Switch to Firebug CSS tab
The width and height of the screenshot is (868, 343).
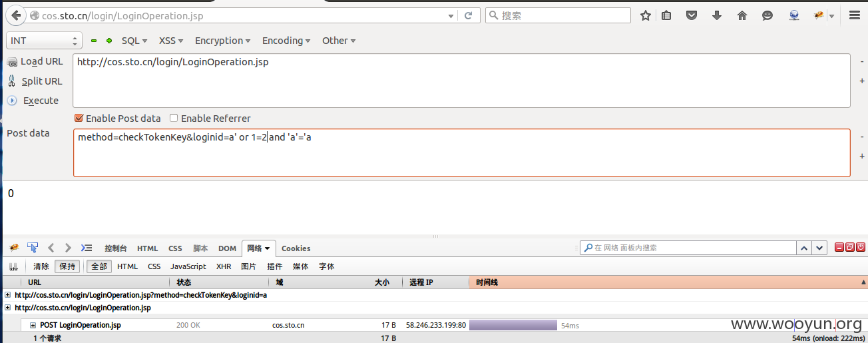pyautogui.click(x=175, y=248)
